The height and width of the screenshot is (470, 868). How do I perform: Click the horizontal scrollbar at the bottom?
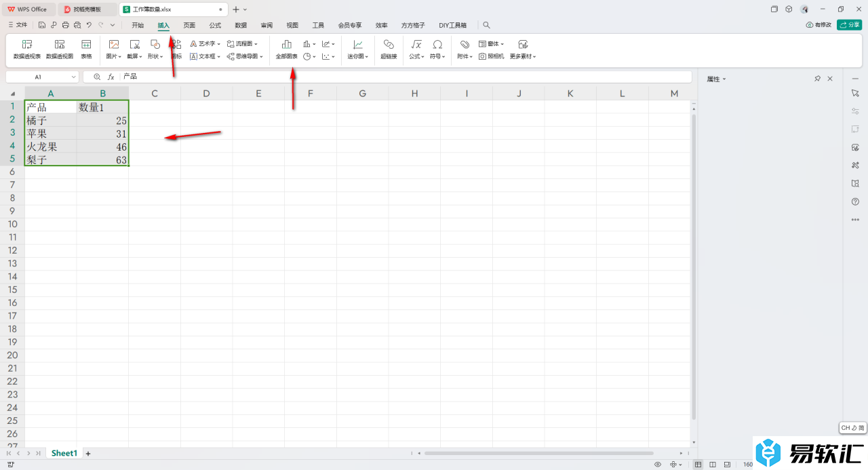(539, 453)
